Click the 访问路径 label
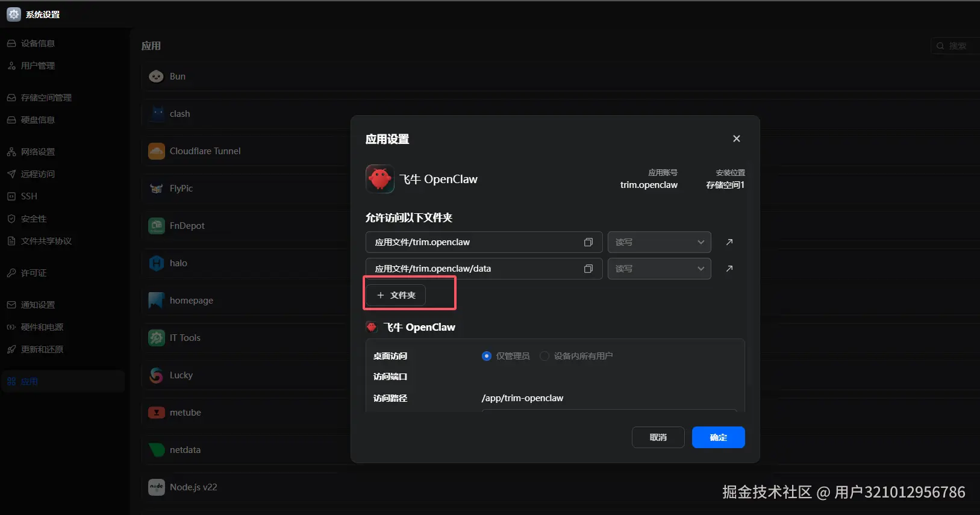 [390, 398]
